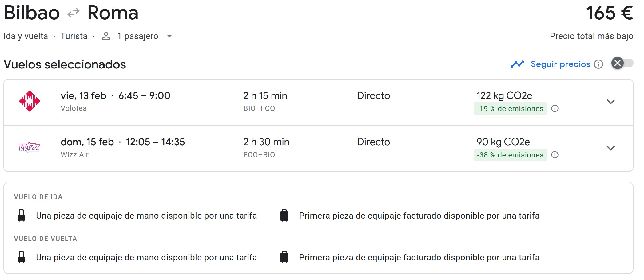The image size is (644, 280).
Task: Click the price tracking graph icon
Action: [517, 64]
